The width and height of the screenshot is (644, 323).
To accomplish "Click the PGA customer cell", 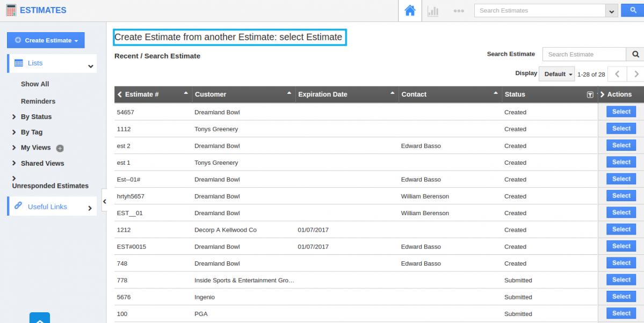I will tap(201, 314).
